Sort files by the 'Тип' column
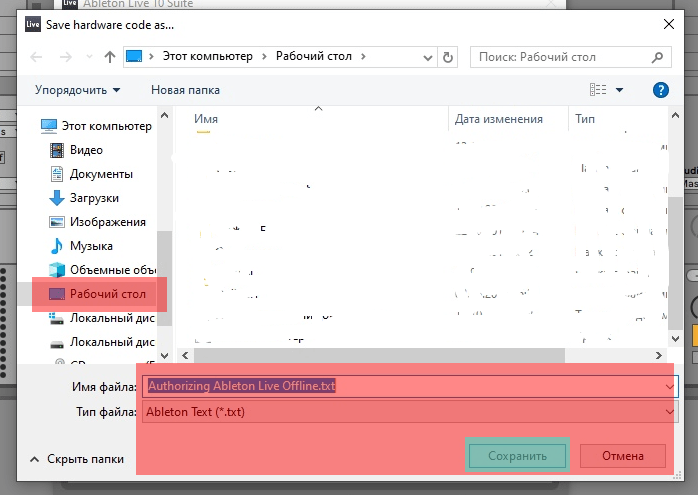698x495 pixels. [x=584, y=119]
